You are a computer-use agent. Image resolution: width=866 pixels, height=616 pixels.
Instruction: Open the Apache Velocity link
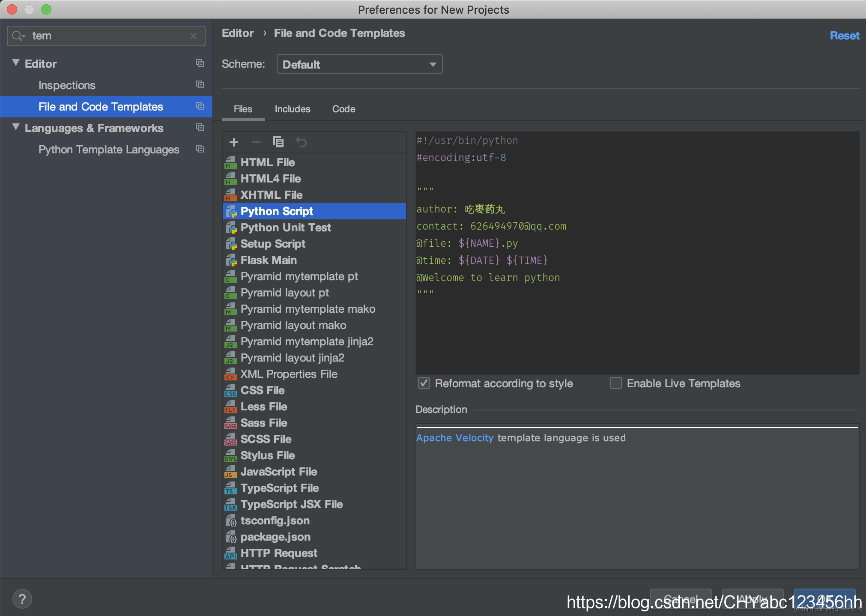coord(455,438)
